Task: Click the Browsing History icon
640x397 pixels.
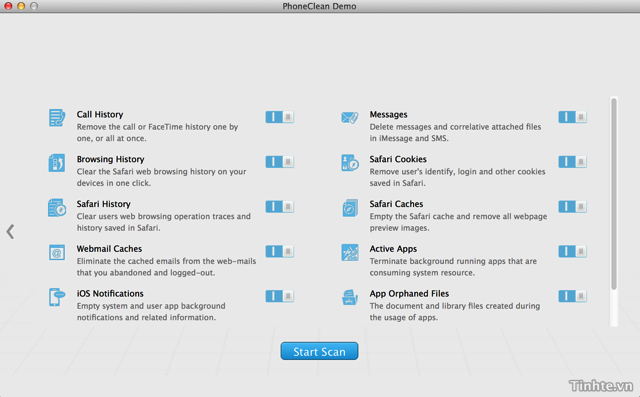Action: 57,163
